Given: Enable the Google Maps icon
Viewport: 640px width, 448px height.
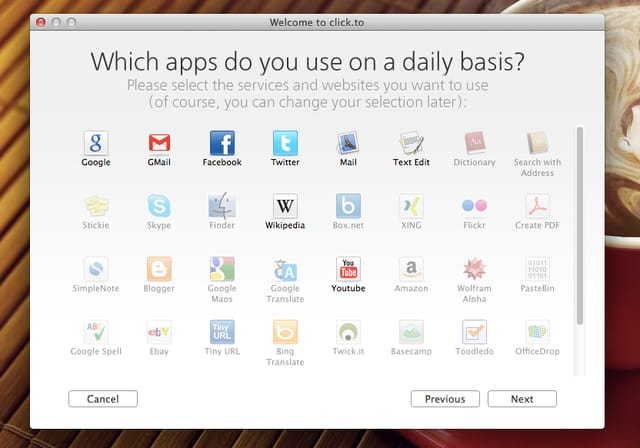Looking at the screenshot, I should coord(222,269).
